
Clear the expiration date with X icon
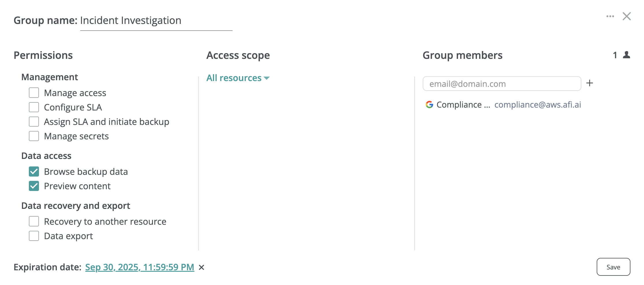point(201,268)
